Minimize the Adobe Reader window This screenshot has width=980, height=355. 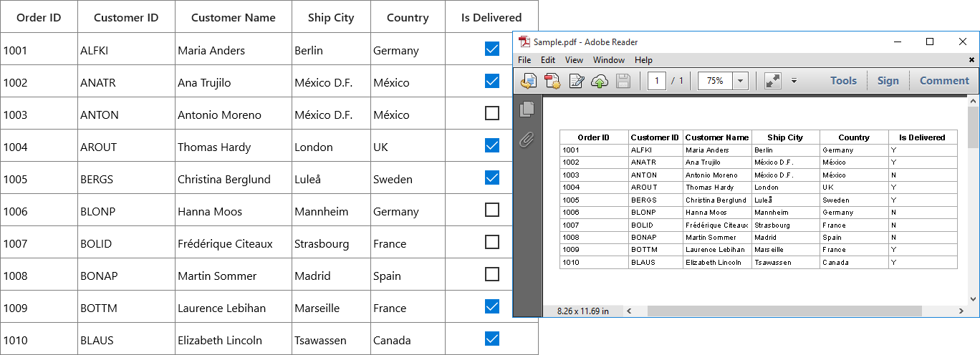(897, 42)
